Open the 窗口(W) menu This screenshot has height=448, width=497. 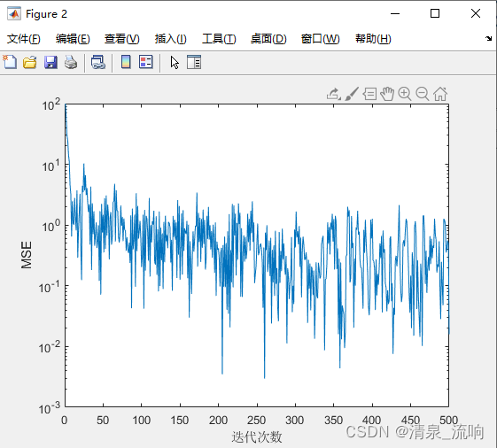[320, 39]
